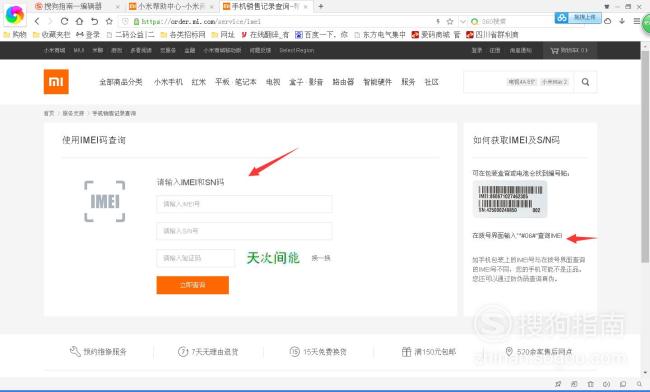The image size is (650, 392).
Task: Open 四川省群创商 bookmark
Action: coord(492,35)
